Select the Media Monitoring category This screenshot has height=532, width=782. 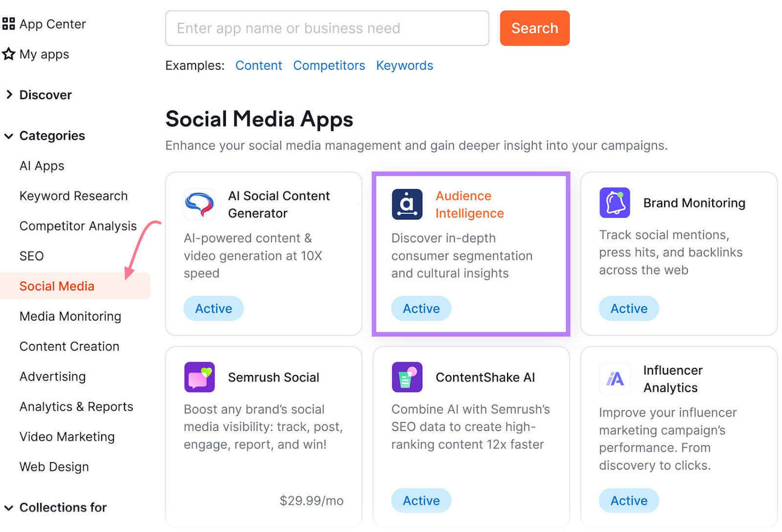point(70,316)
